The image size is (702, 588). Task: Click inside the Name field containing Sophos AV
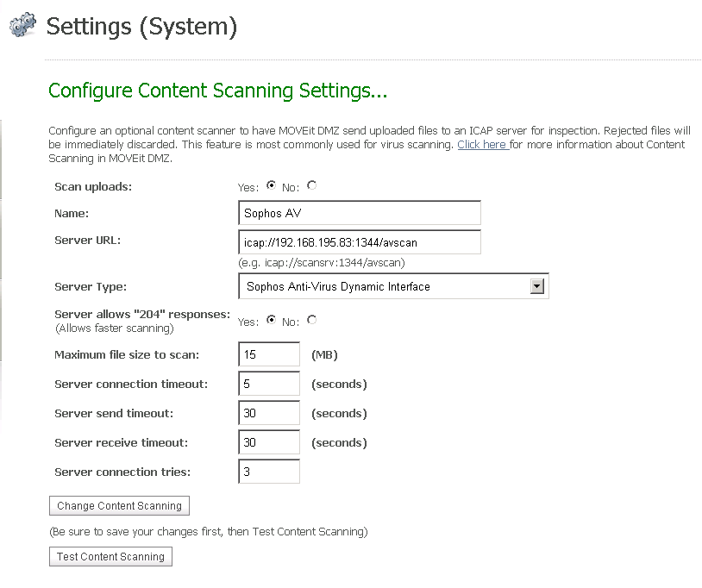pyautogui.click(x=359, y=212)
